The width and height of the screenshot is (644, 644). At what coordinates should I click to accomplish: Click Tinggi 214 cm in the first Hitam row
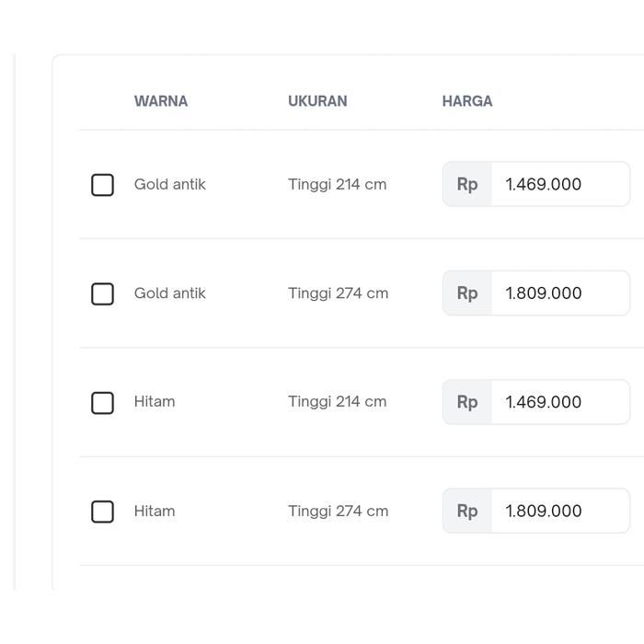(338, 402)
